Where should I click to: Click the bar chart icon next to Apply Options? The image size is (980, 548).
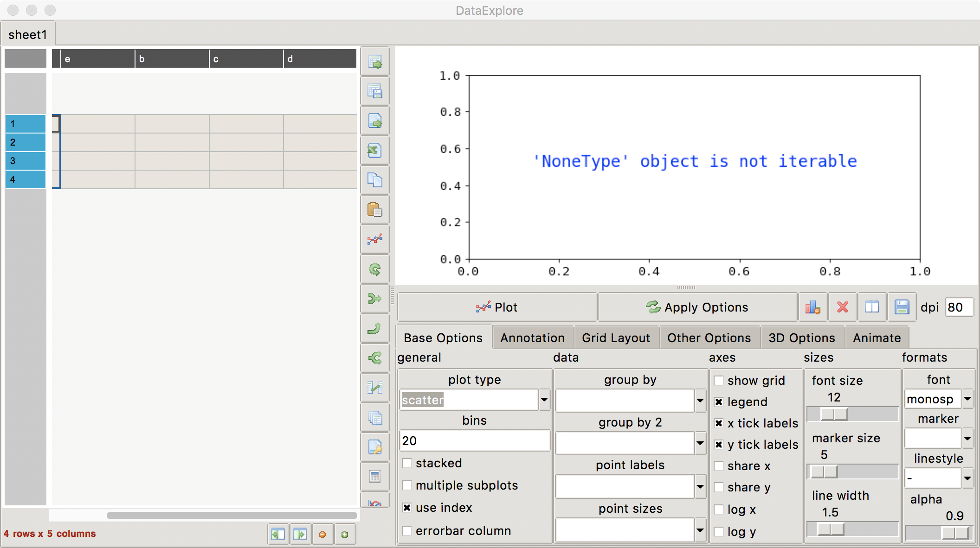tap(812, 307)
